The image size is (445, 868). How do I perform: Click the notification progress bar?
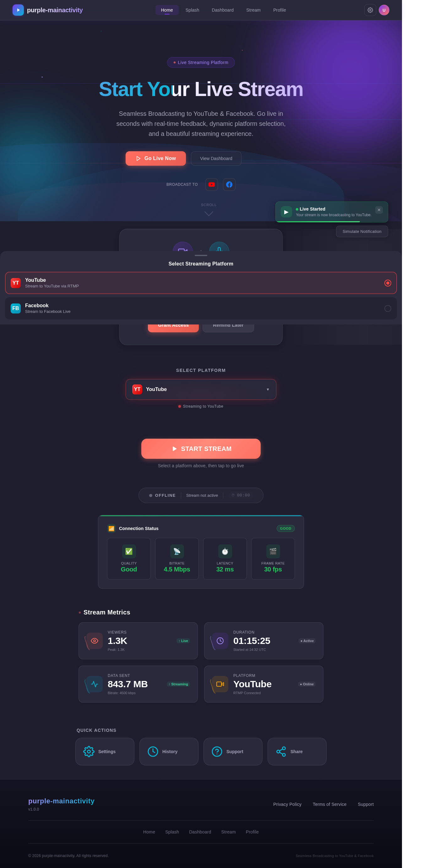pos(318,222)
